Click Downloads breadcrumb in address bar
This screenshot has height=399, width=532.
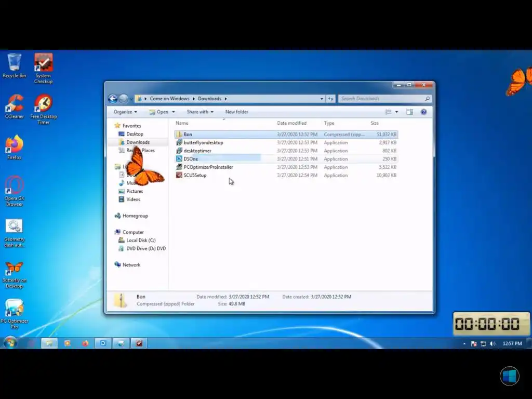(x=209, y=99)
